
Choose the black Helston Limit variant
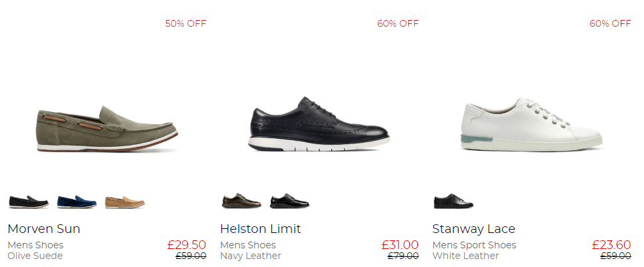click(289, 201)
